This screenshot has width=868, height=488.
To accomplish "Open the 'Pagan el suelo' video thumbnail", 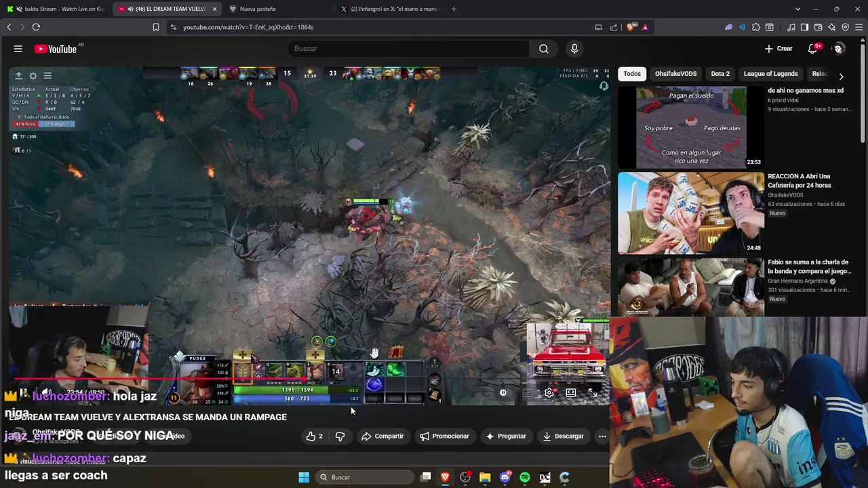I will pos(691,127).
